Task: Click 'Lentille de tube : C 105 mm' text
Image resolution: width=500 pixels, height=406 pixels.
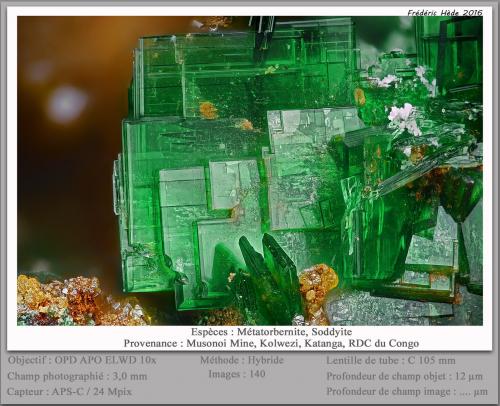Action: 391,360
